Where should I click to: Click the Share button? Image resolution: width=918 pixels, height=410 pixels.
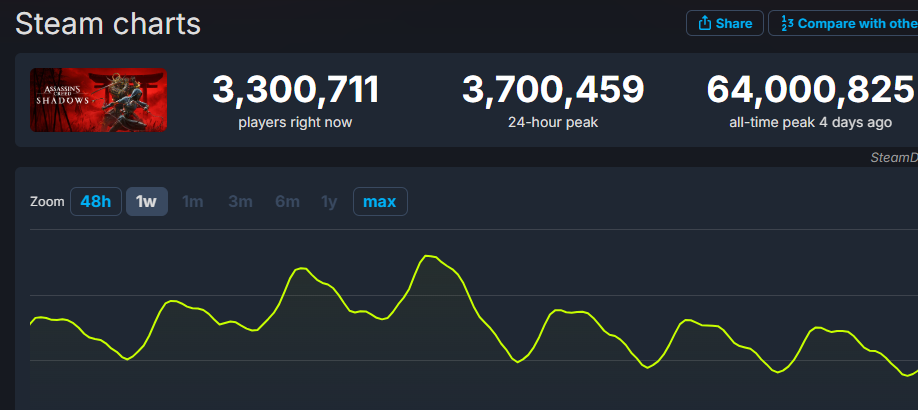[725, 23]
